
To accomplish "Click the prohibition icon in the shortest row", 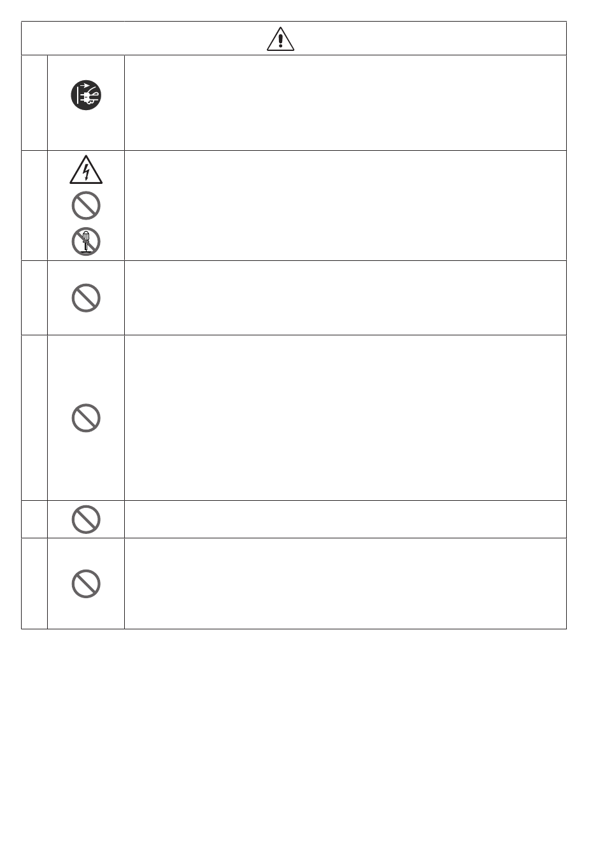I will (86, 519).
